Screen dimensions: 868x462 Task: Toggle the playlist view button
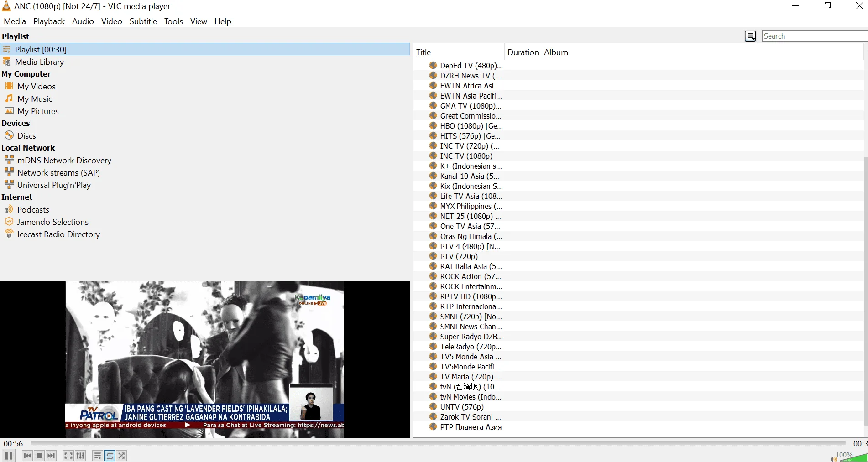coord(98,456)
